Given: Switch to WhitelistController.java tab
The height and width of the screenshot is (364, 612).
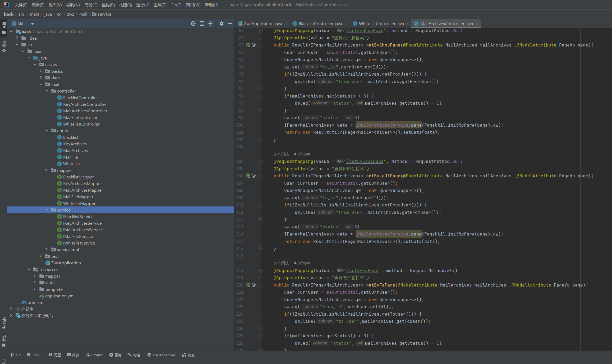Looking at the screenshot, I should click(x=381, y=24).
